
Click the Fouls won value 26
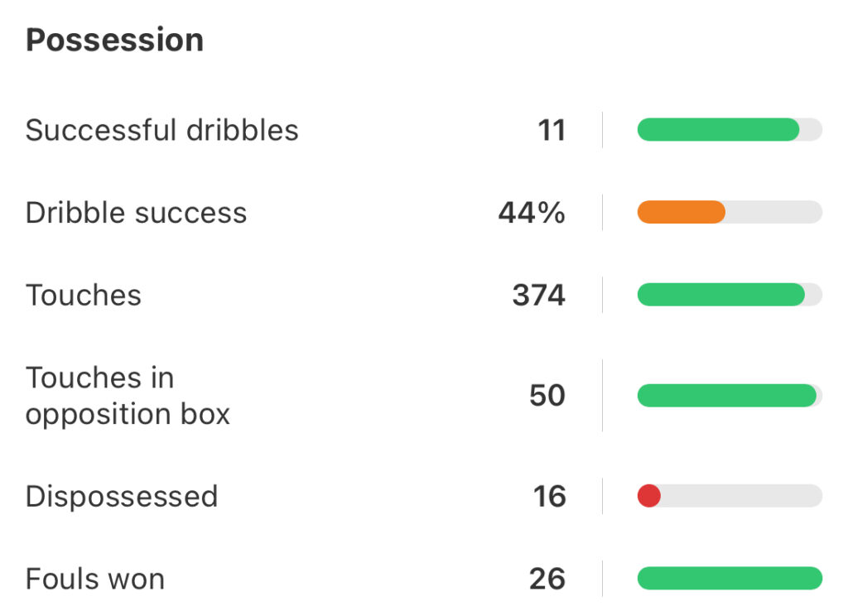tap(547, 579)
